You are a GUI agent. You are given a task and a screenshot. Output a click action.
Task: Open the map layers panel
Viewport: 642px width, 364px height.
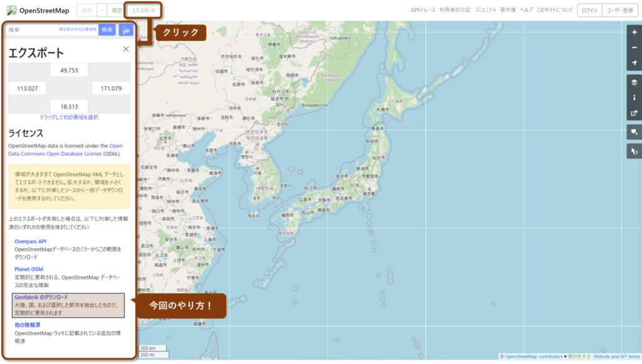pos(634,82)
